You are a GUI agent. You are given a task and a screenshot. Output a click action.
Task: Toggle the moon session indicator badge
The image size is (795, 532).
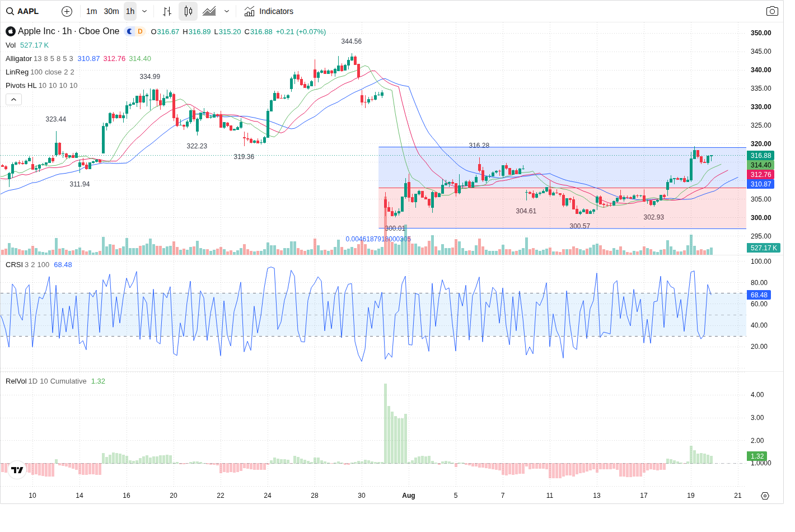click(x=130, y=31)
